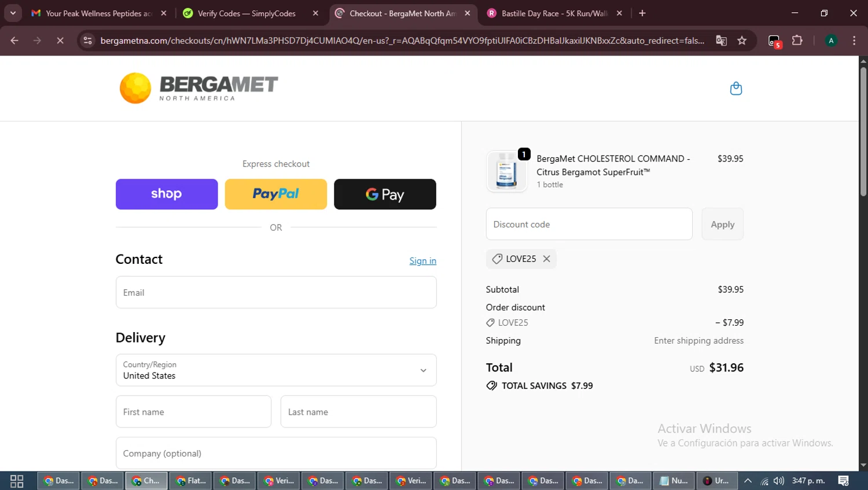Click the page vertical scrollbar
Viewport: 868px width, 490px height.
(863, 131)
